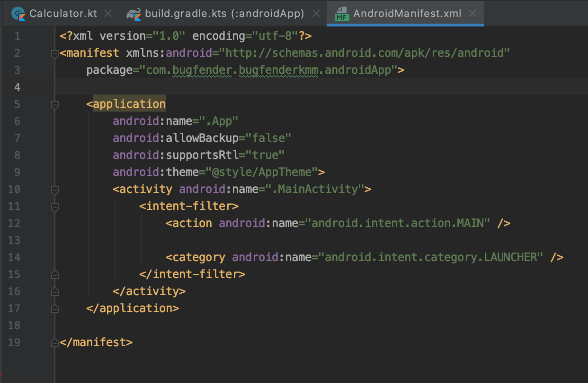Close the Calculator.kt tab
588x383 pixels.
(x=108, y=13)
